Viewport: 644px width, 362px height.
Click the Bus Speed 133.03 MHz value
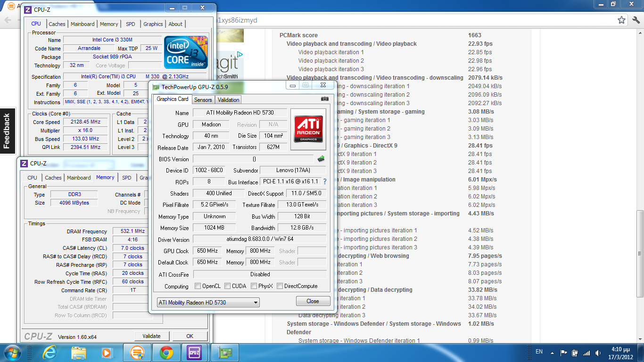[x=85, y=139]
